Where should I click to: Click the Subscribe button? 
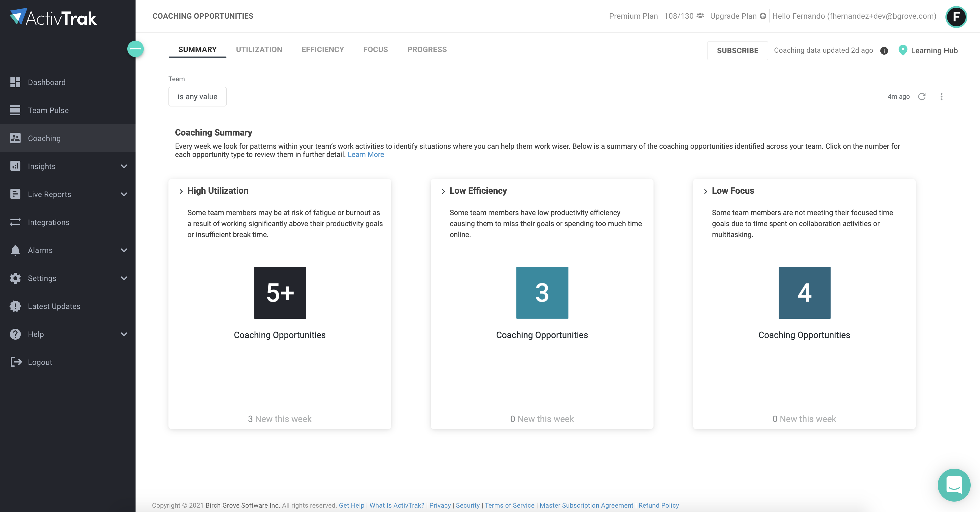(x=737, y=50)
